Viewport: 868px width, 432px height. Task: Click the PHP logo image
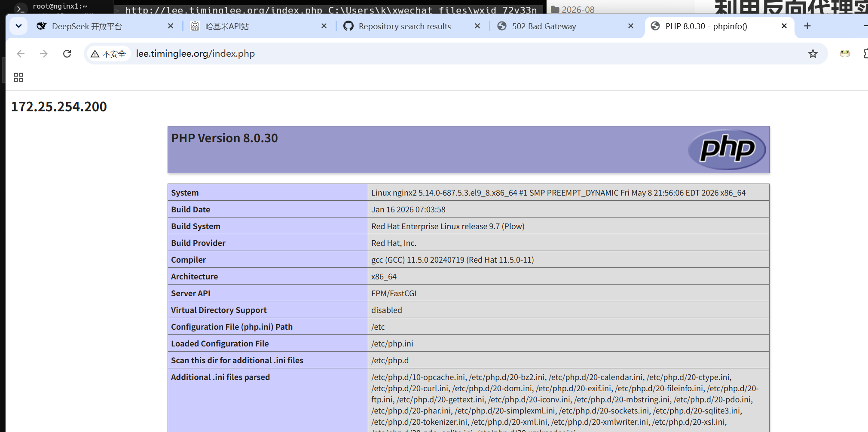[x=727, y=150]
